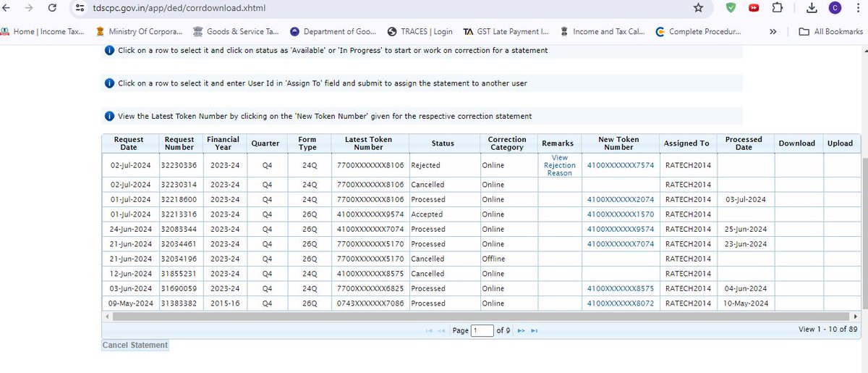This screenshot has height=373, width=868.
Task: Go to the first page of results
Action: point(430,330)
